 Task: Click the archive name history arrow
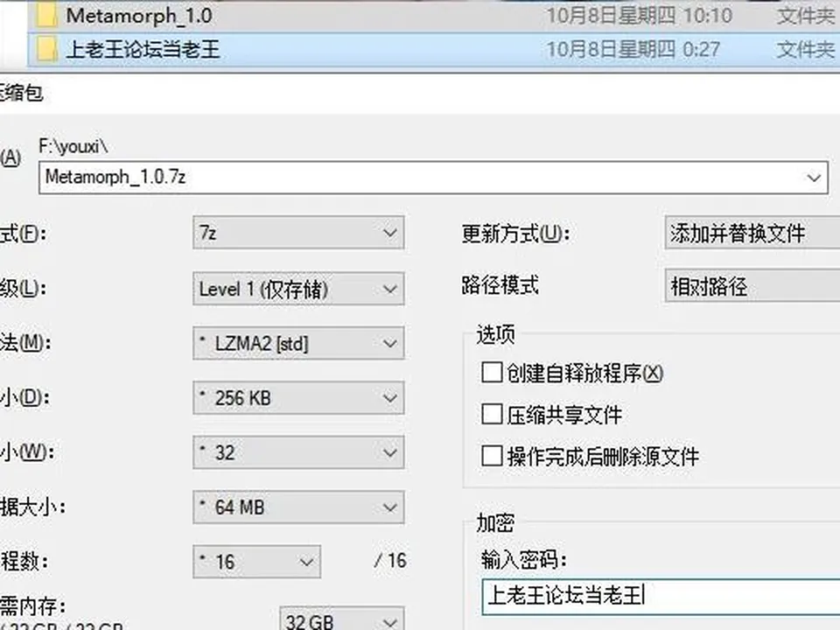click(x=814, y=178)
